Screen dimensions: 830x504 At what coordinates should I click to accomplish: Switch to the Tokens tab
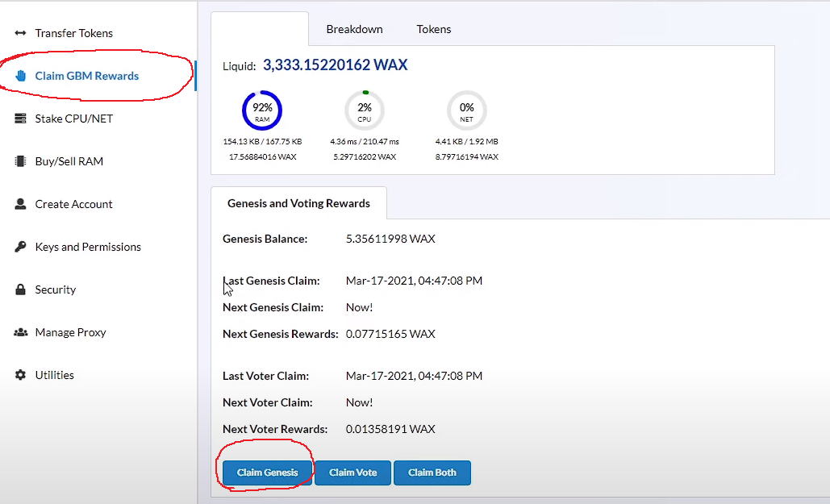(x=433, y=29)
